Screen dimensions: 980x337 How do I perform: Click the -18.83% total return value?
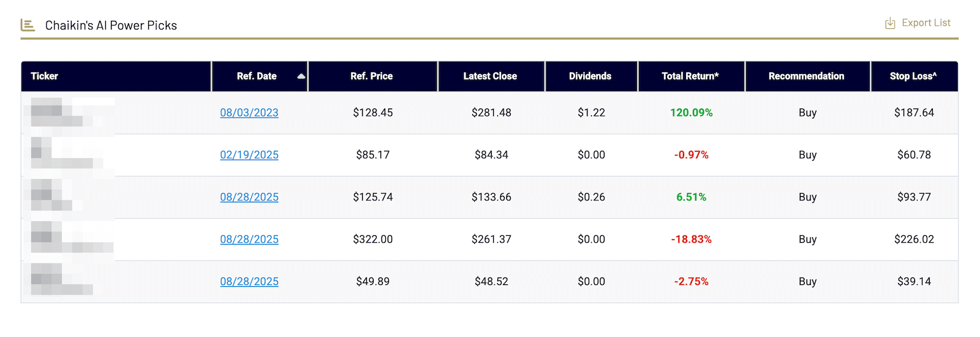[x=691, y=240]
